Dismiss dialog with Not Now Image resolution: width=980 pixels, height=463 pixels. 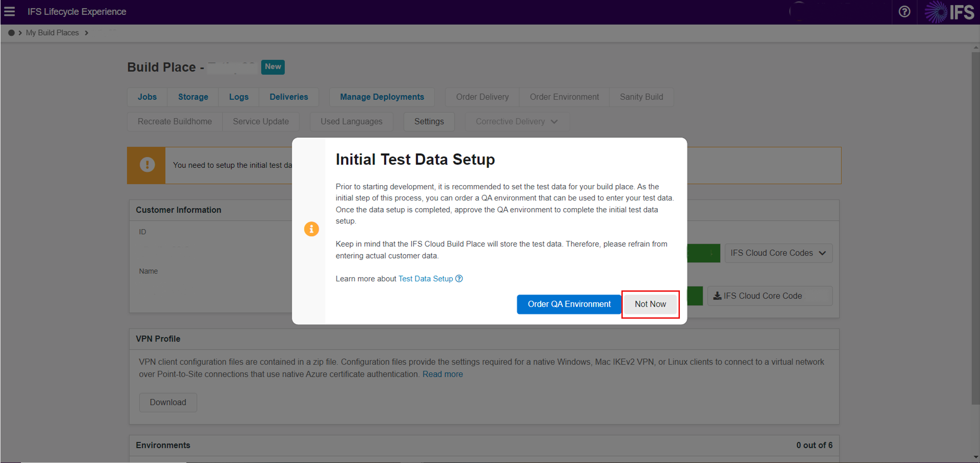650,304
